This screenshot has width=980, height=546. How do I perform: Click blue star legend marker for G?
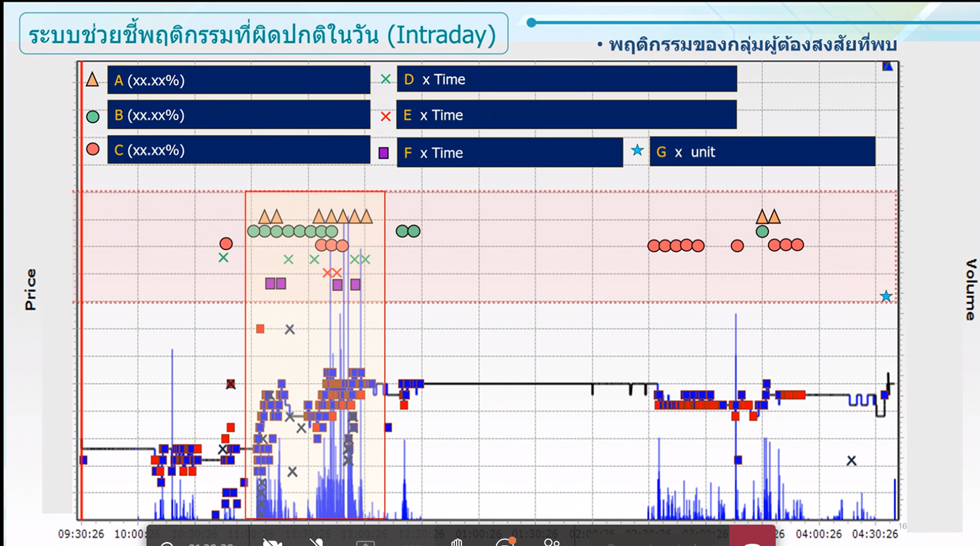tap(637, 151)
